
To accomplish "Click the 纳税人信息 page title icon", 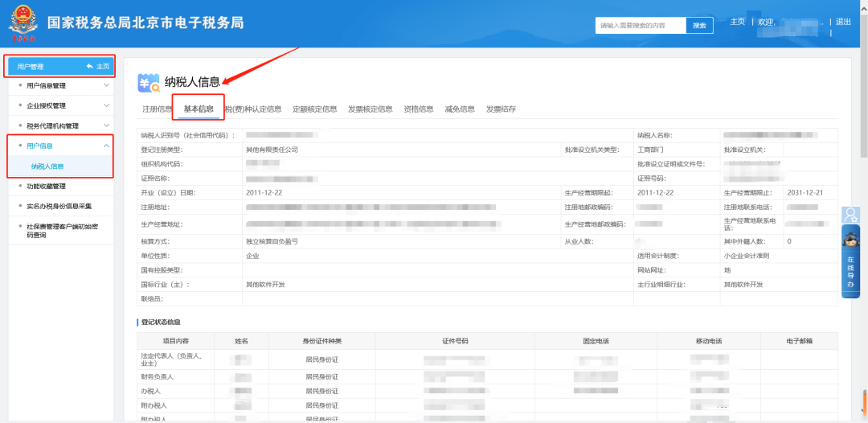I will (x=149, y=82).
